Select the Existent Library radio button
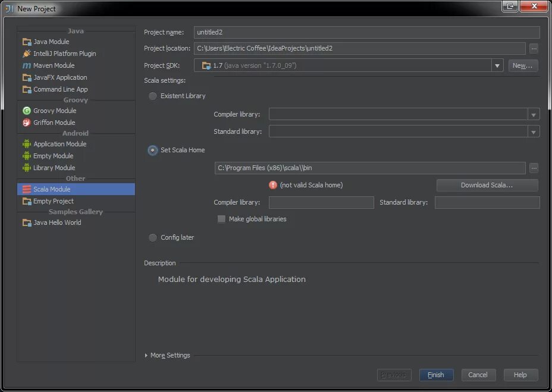 coord(152,96)
